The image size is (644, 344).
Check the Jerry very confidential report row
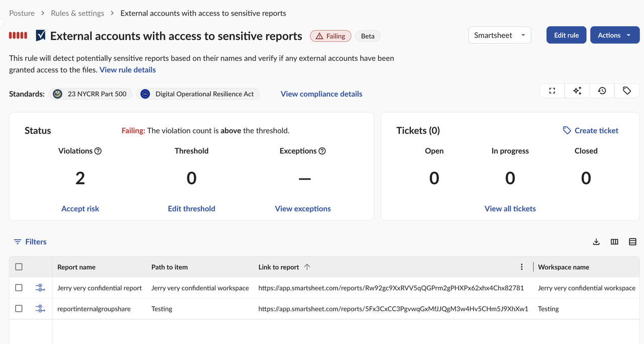pyautogui.click(x=19, y=288)
